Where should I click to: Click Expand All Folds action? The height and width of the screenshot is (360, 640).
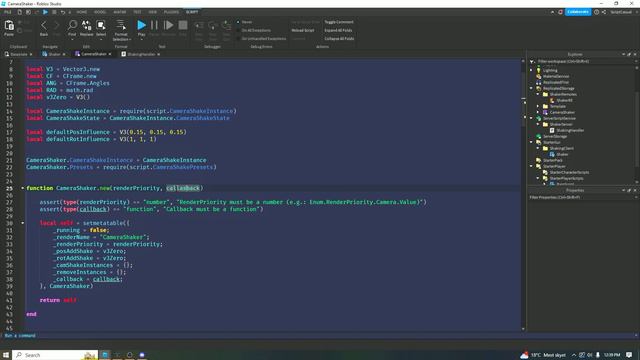click(x=338, y=30)
